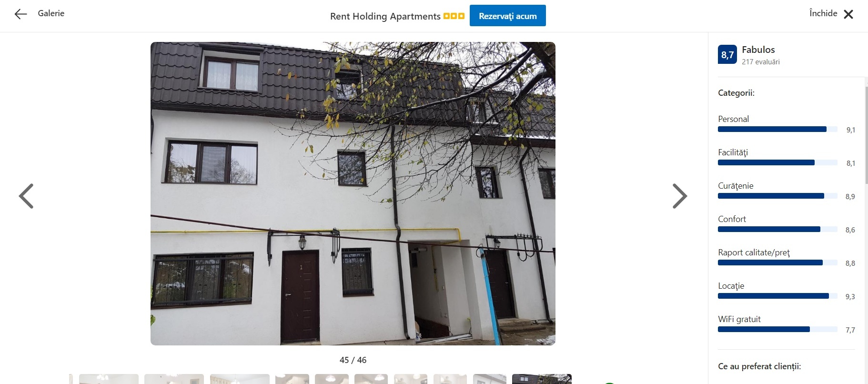868x384 pixels.
Task: Click the Fabulos rating label
Action: (x=758, y=50)
